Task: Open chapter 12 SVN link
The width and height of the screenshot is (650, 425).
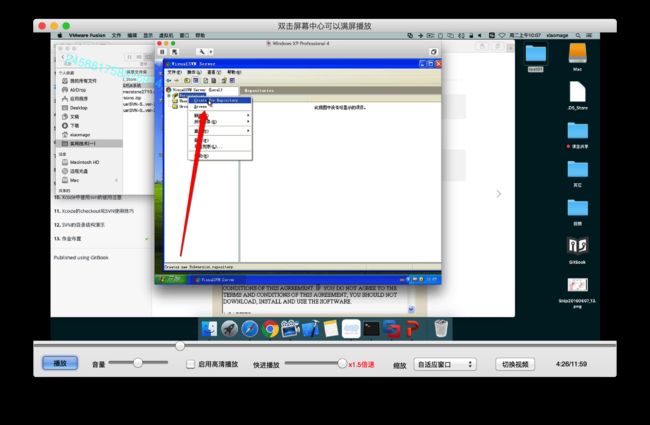Action: [x=79, y=225]
